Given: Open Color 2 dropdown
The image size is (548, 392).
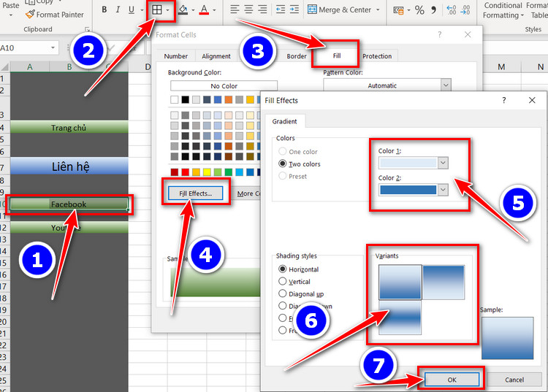Looking at the screenshot, I should tap(444, 190).
